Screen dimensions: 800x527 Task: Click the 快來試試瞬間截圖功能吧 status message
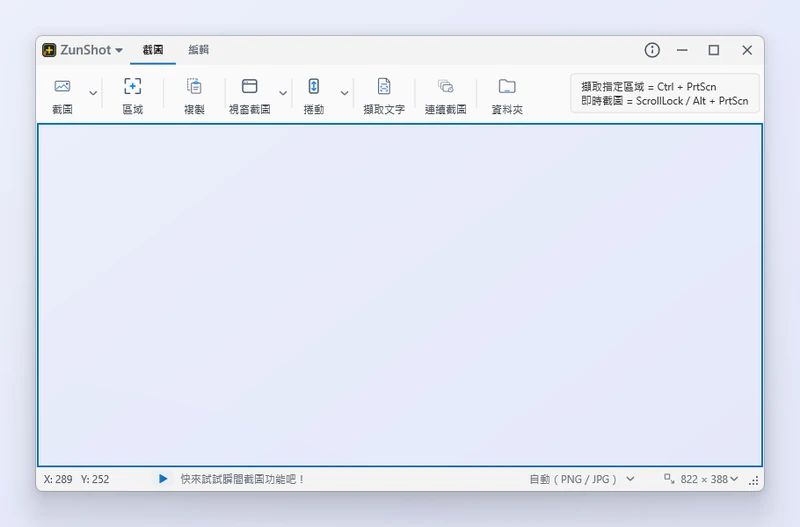[x=242, y=480]
